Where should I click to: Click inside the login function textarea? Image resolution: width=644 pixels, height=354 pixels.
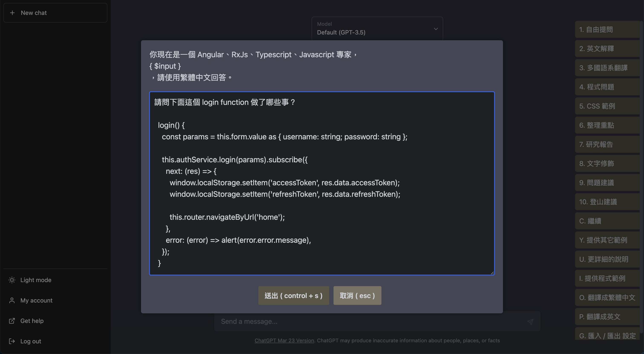[x=322, y=183]
